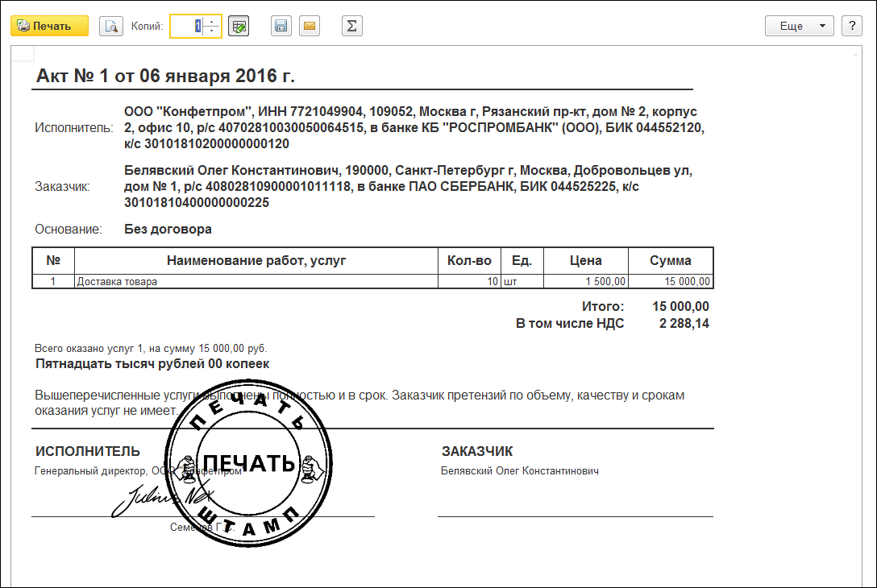Click the 'ЗАКАЗЧИК' signature heading
This screenshot has height=588, width=877.
[477, 451]
